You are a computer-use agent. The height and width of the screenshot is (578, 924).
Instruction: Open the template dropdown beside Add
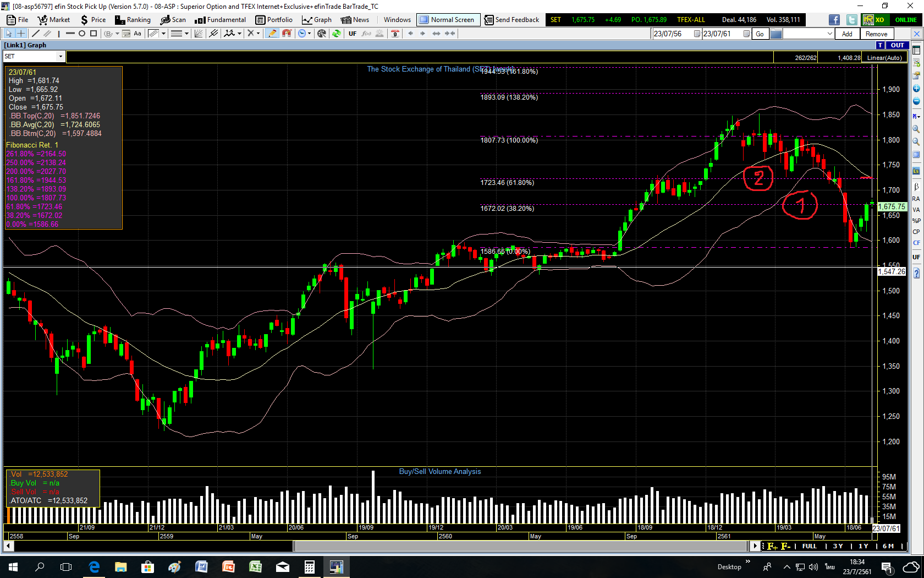829,34
